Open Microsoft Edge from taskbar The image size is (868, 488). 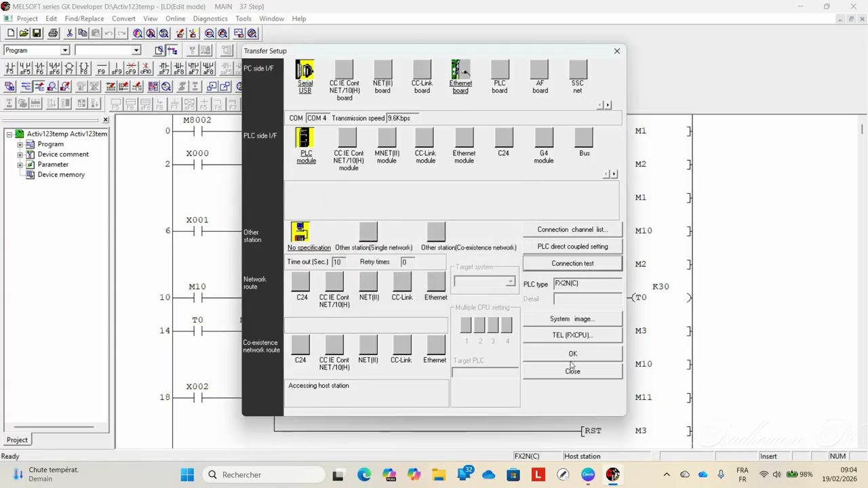(x=364, y=474)
